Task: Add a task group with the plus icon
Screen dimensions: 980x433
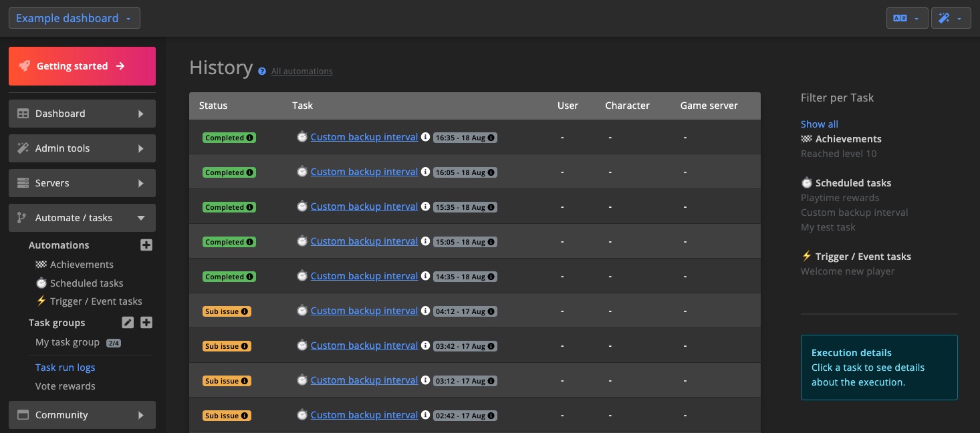Action: point(146,322)
